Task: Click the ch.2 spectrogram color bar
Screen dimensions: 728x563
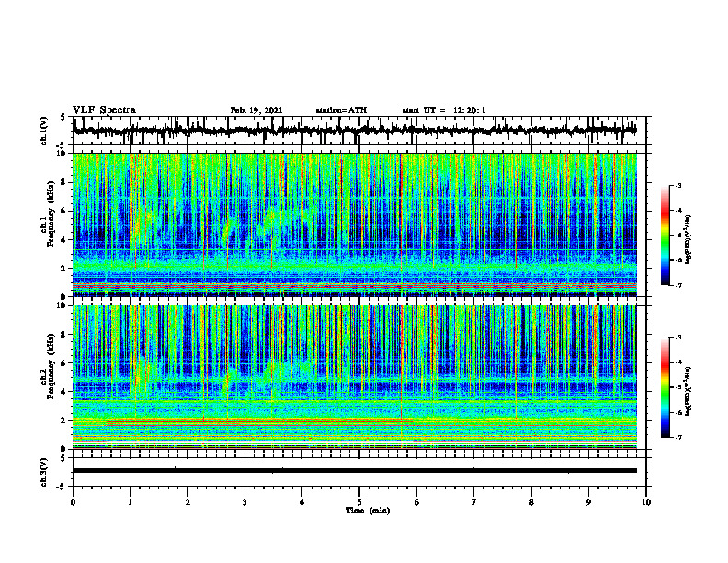Action: (665, 387)
